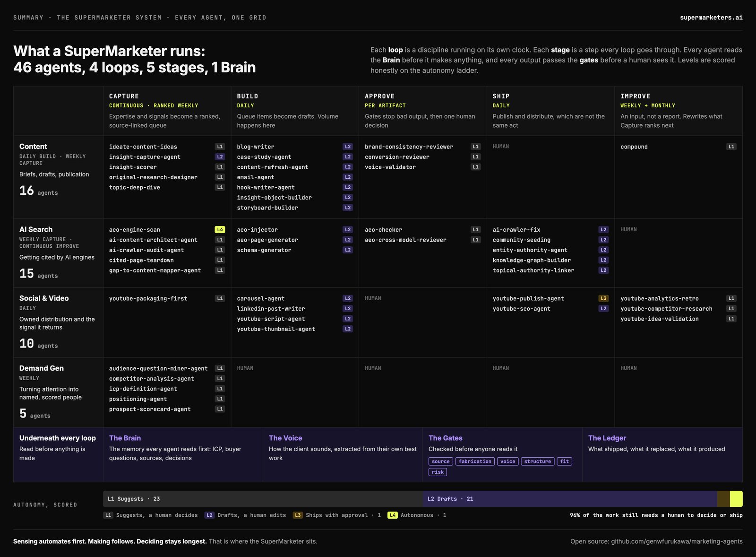The height and width of the screenshot is (557, 756).
Task: Select the risk gate tag
Action: point(438,472)
